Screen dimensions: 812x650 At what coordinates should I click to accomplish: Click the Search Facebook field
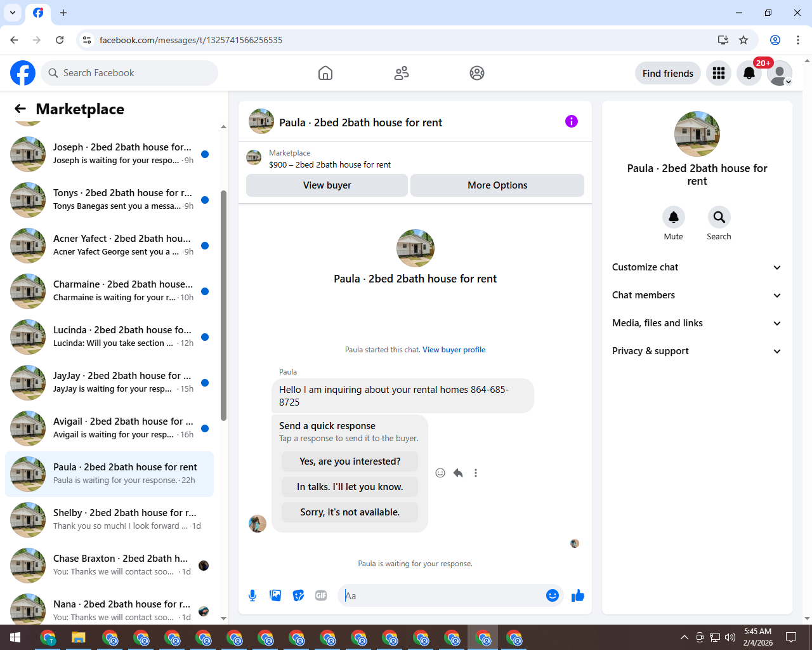(x=129, y=73)
